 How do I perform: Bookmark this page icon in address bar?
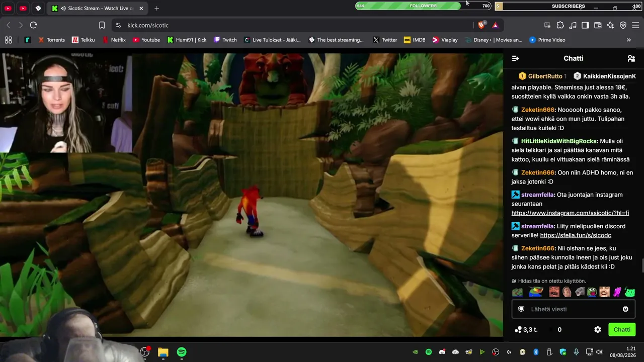102,25
